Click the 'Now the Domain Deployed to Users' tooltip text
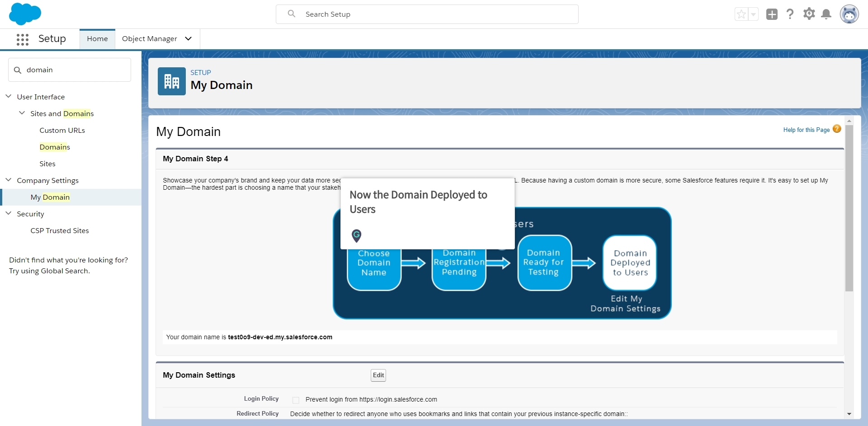The image size is (868, 426). [418, 202]
